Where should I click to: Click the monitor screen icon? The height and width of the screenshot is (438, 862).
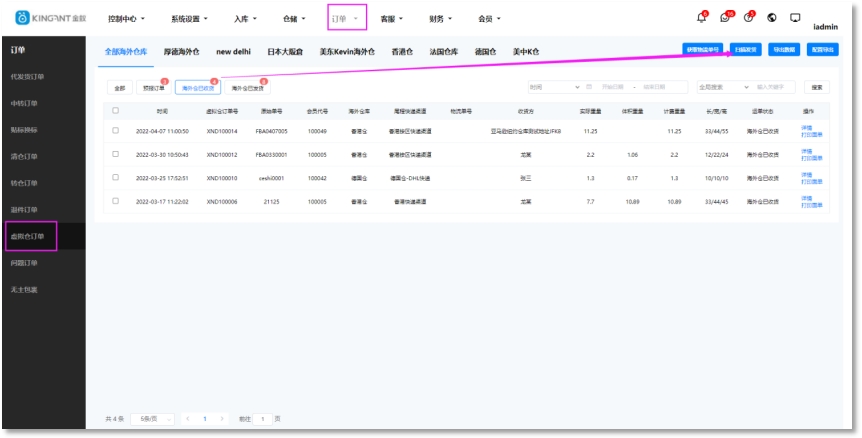[x=795, y=18]
